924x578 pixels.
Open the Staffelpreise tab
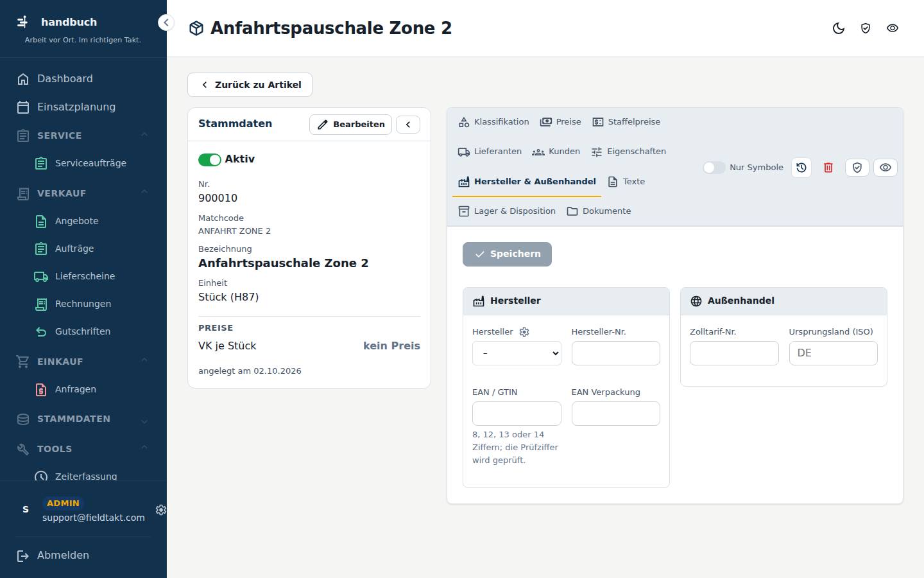(626, 122)
